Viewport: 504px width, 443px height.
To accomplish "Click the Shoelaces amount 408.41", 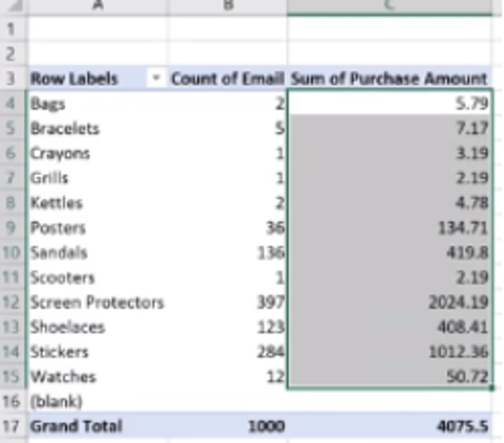I will pyautogui.click(x=463, y=327).
